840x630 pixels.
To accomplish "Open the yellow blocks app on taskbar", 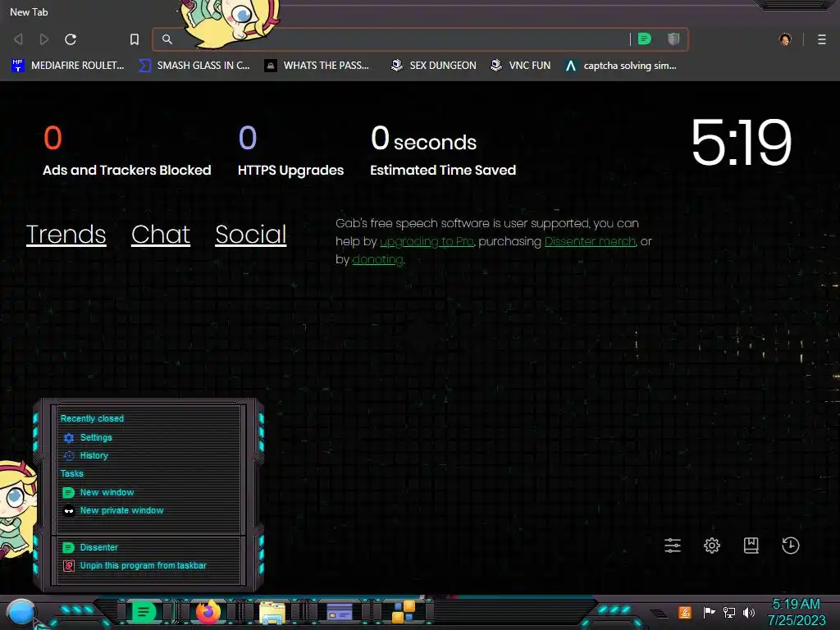I will (x=404, y=612).
